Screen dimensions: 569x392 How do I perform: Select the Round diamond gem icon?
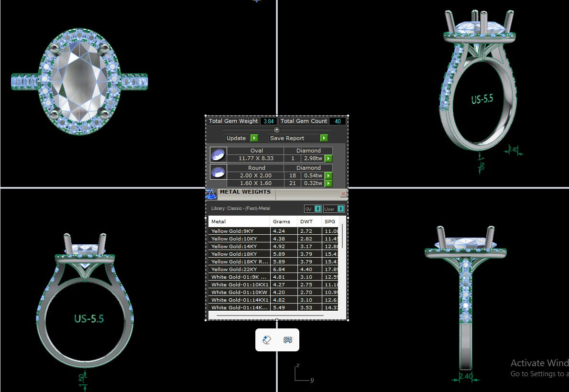point(219,172)
